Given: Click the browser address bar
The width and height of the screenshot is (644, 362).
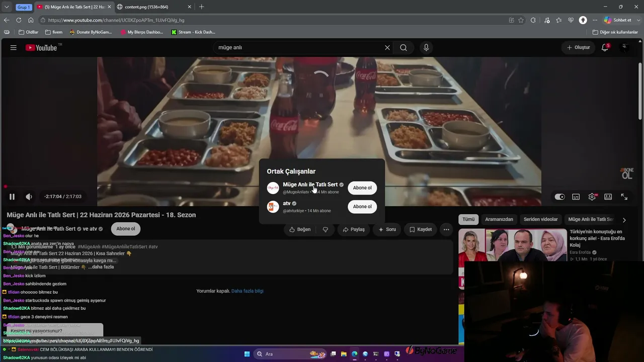Looking at the screenshot, I should pos(272,20).
